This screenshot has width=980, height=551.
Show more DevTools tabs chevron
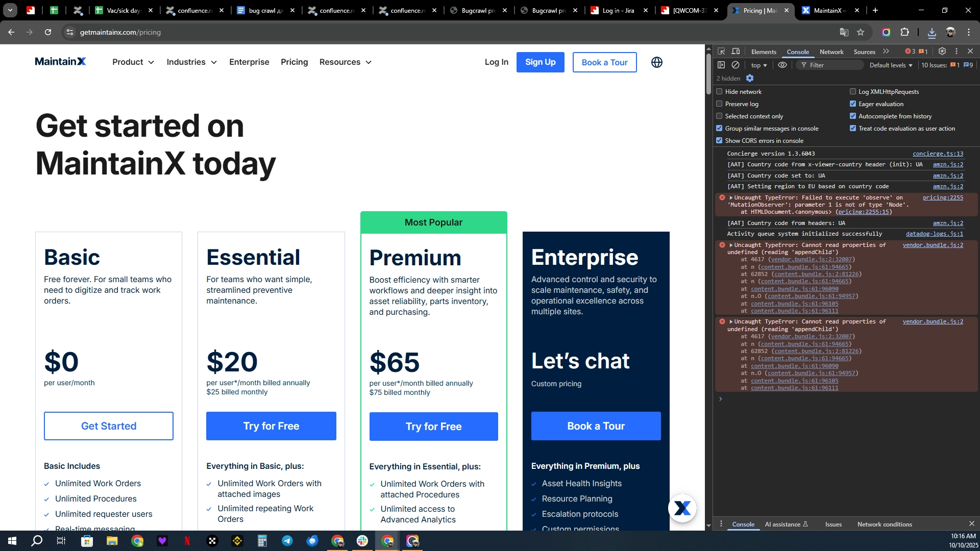tap(886, 52)
